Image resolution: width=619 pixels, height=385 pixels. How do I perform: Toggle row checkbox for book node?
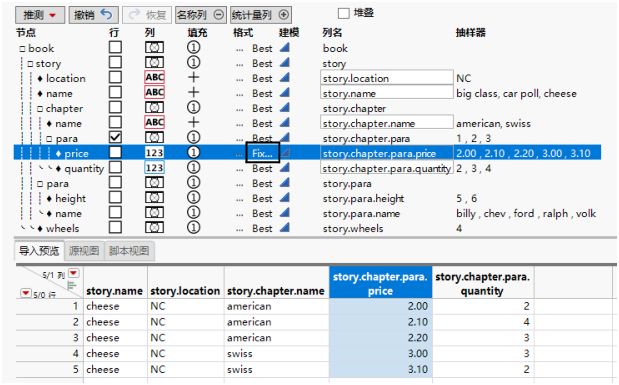click(115, 47)
